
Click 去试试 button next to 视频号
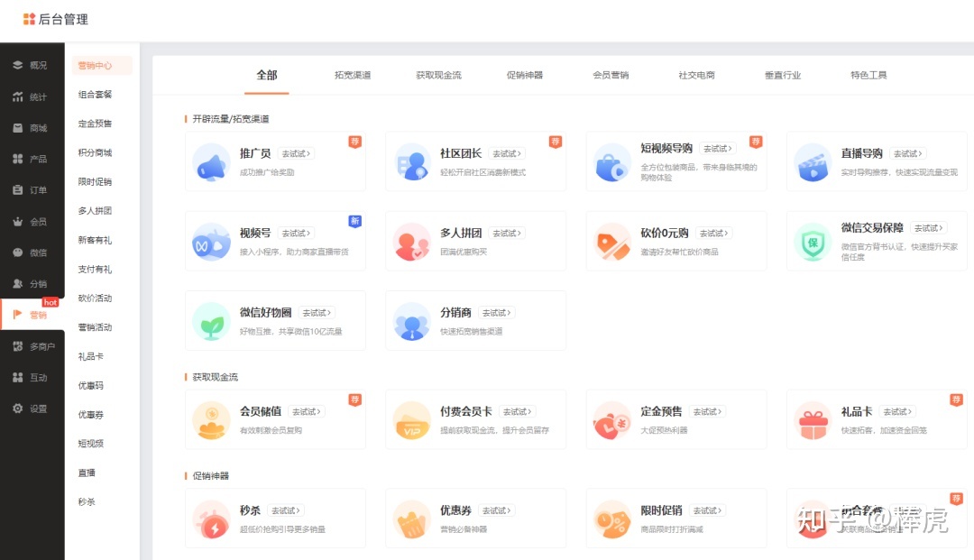click(296, 233)
